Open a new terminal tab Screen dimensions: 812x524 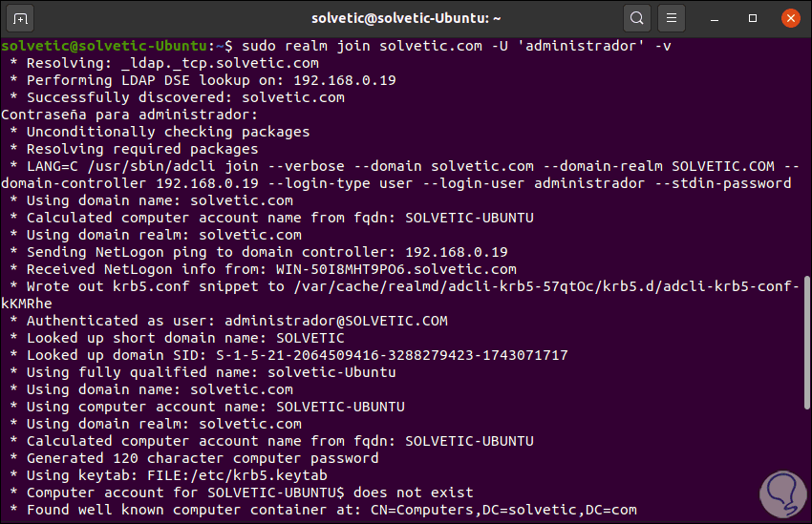(x=21, y=17)
